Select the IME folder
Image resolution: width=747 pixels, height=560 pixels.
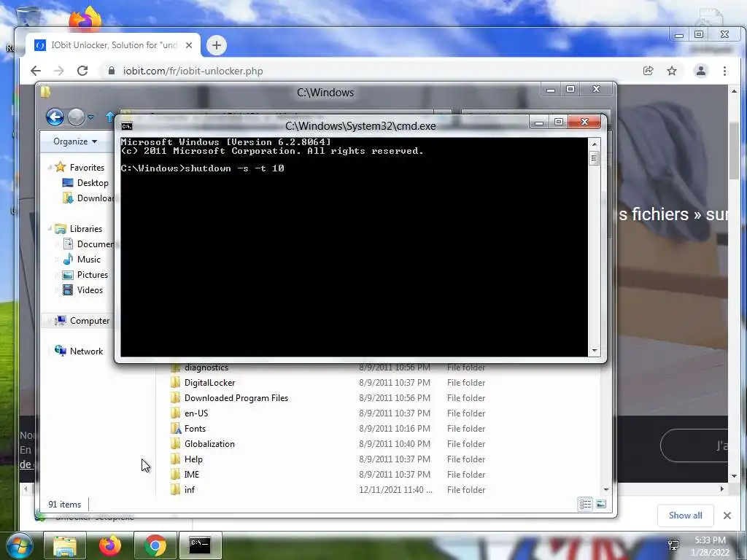click(192, 474)
